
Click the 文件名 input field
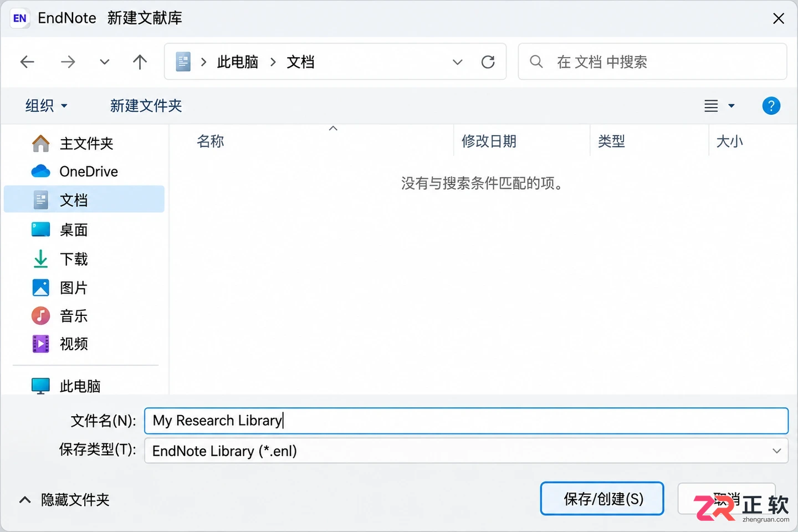click(x=466, y=421)
